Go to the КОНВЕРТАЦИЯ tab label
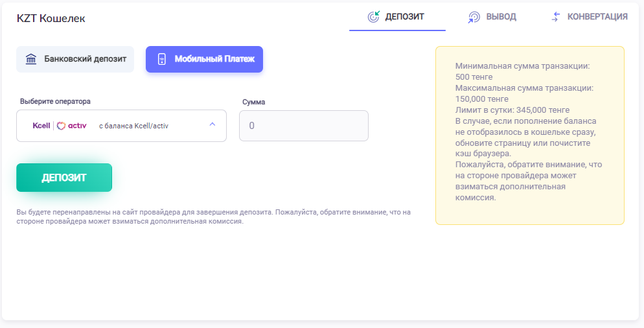The height and width of the screenshot is (328, 644). 597,17
